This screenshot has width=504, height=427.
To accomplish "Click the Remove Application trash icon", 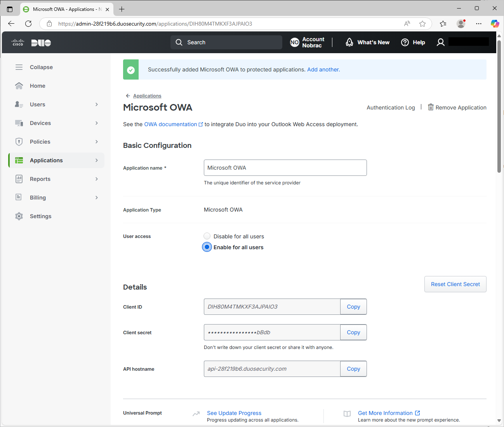I will pyautogui.click(x=431, y=107).
